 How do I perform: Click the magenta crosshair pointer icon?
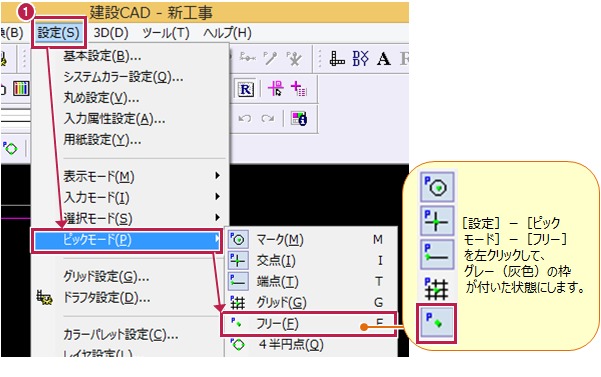click(x=276, y=89)
